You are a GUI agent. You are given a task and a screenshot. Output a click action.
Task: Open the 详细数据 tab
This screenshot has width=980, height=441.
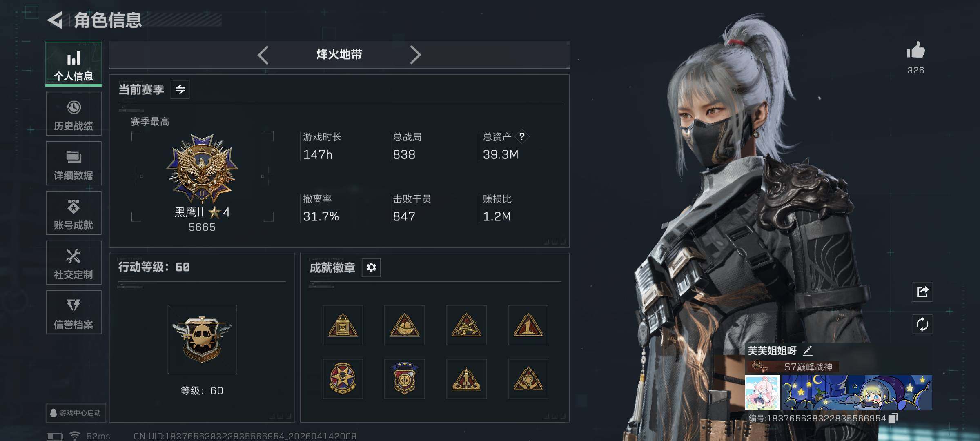(x=73, y=163)
